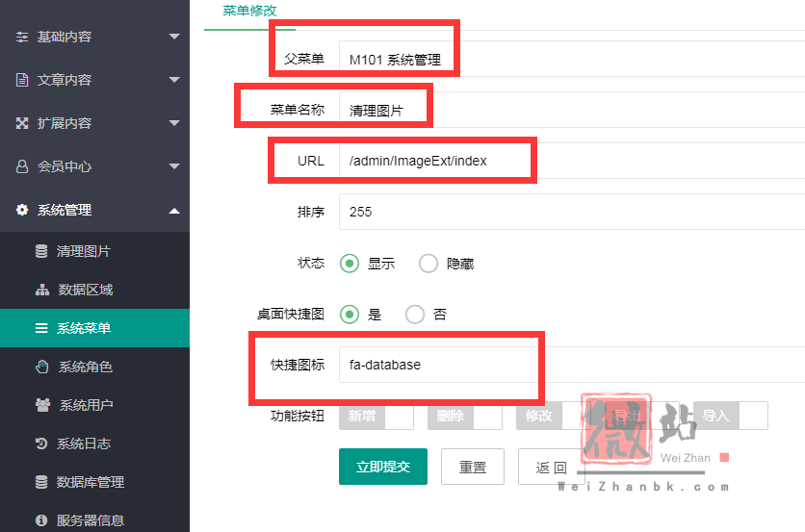Click the user icon beside 会员中心
Screen dimensions: 805x532
[22, 166]
